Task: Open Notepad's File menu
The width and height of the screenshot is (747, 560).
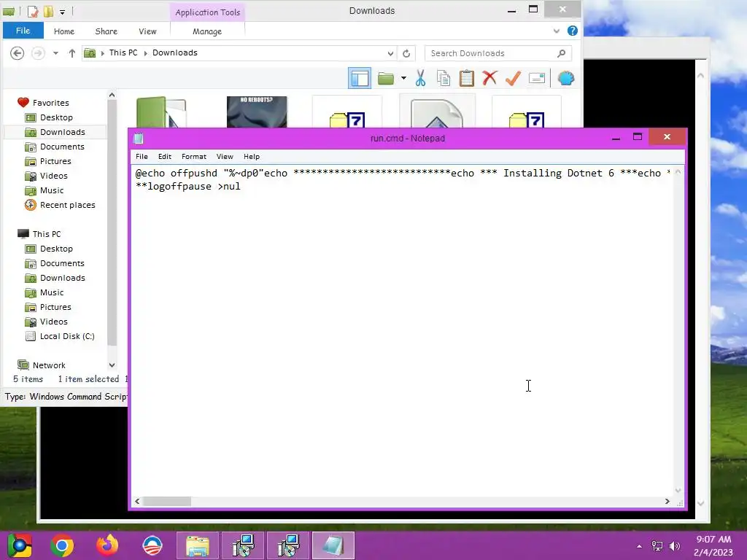Action: coord(142,156)
